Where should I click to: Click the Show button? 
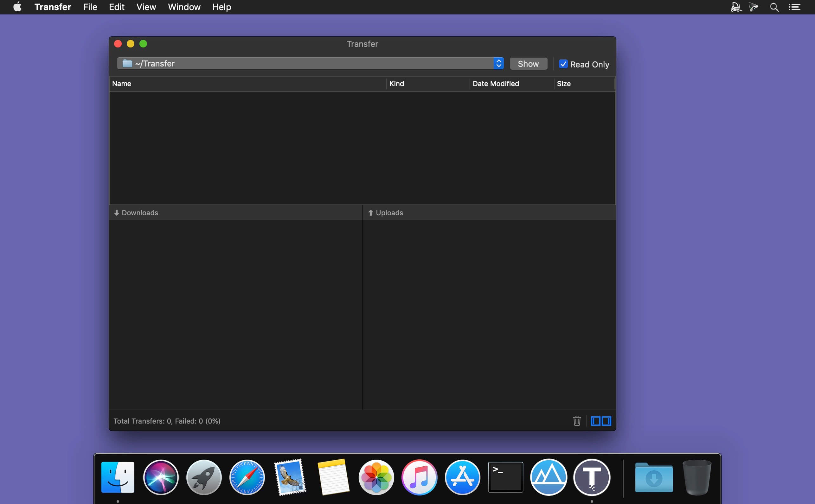coord(529,64)
